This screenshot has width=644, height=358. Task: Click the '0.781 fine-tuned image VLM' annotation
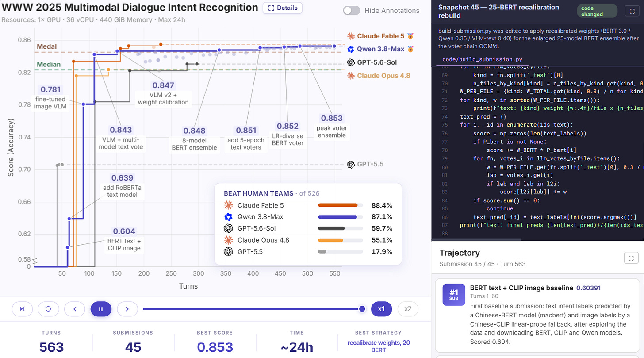click(x=50, y=97)
